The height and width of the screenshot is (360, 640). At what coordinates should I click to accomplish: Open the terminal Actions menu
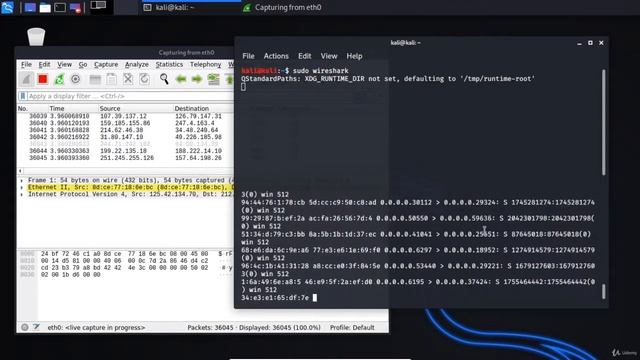click(x=276, y=56)
